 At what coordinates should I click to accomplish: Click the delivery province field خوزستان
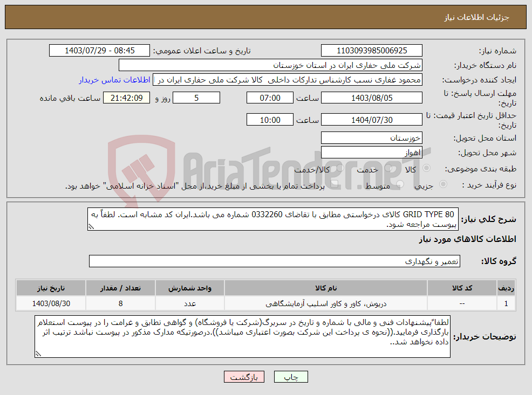pyautogui.click(x=372, y=138)
